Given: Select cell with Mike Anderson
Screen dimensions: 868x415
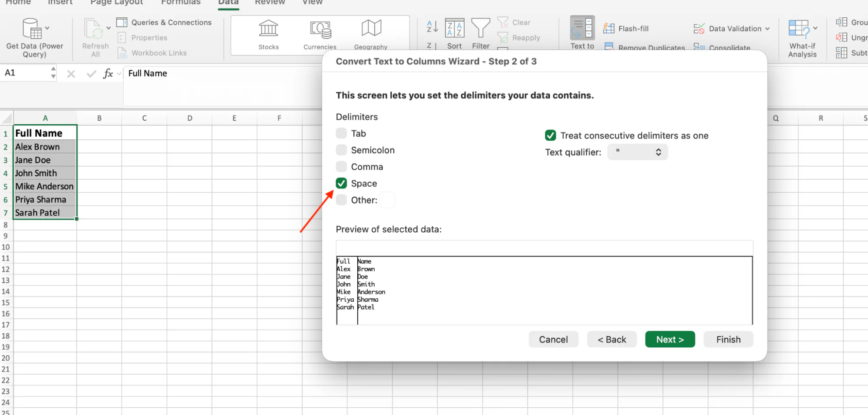Looking at the screenshot, I should coord(45,186).
